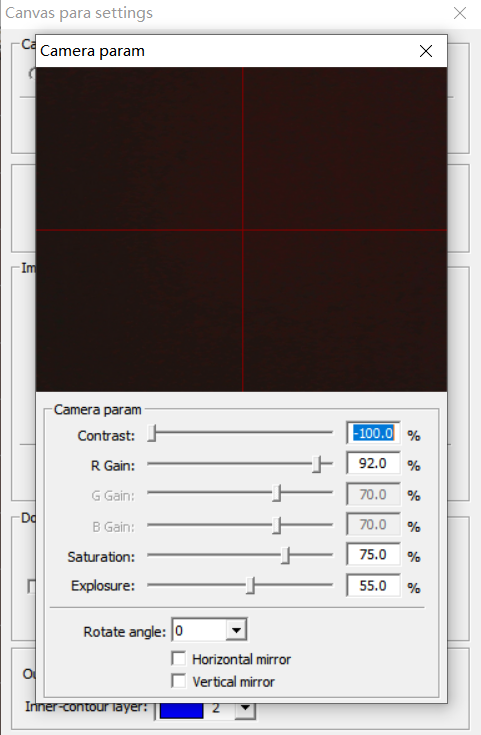Click the blue Inner-contour layer color swatch
The width and height of the screenshot is (481, 735).
[x=181, y=710]
